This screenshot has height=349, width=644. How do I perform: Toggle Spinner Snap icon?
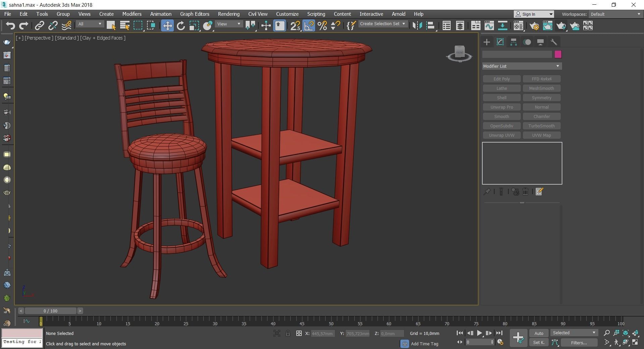point(336,26)
